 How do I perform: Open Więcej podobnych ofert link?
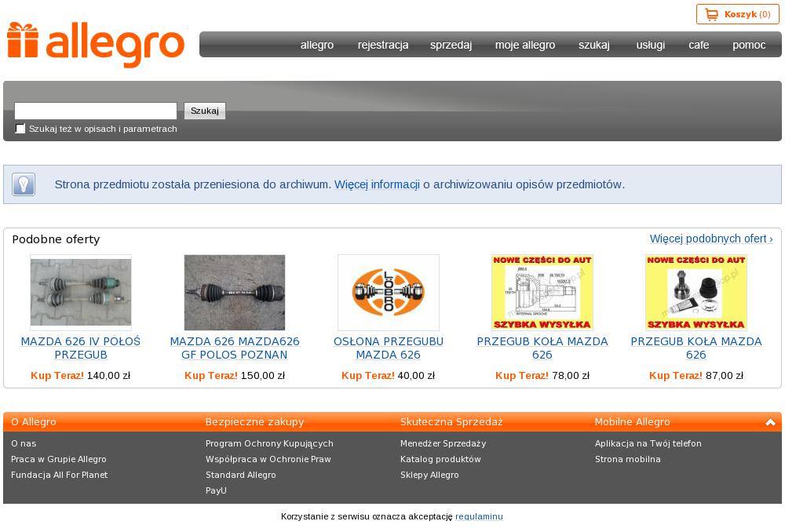point(711,239)
